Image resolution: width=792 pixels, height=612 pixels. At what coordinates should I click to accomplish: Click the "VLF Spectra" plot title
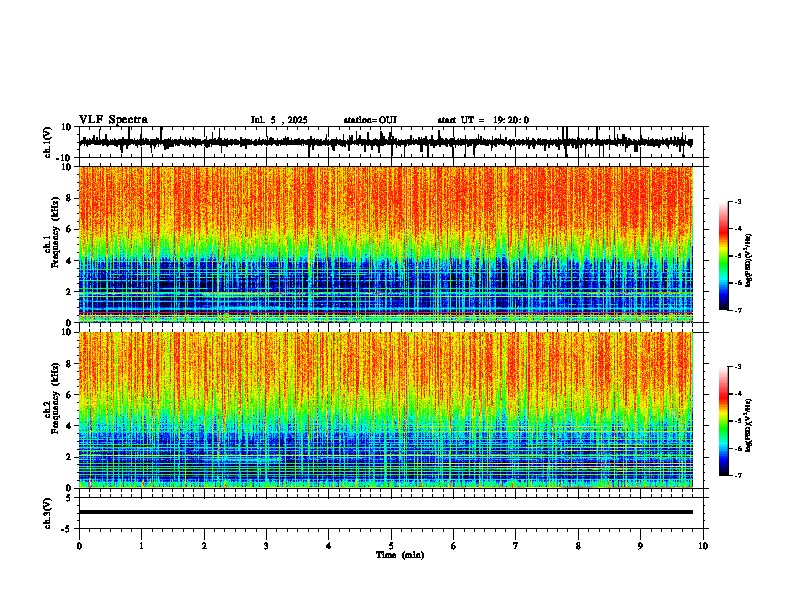(113, 120)
